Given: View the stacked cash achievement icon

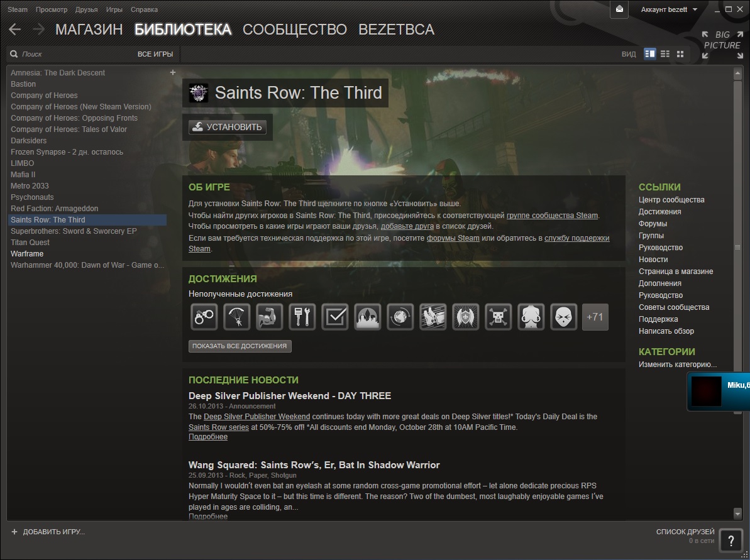Looking at the screenshot, I should [x=433, y=317].
